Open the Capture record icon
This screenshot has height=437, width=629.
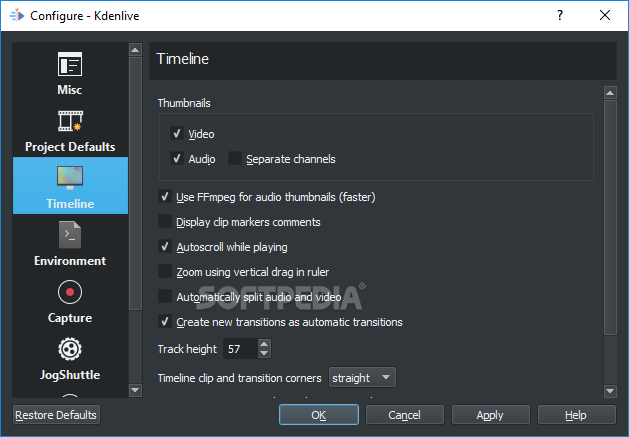click(70, 292)
